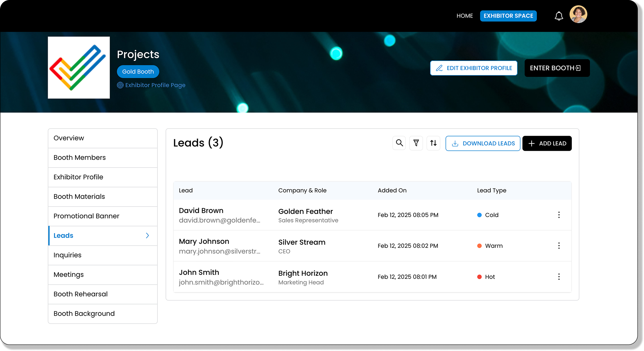Open David Brown row options menu

tap(559, 215)
